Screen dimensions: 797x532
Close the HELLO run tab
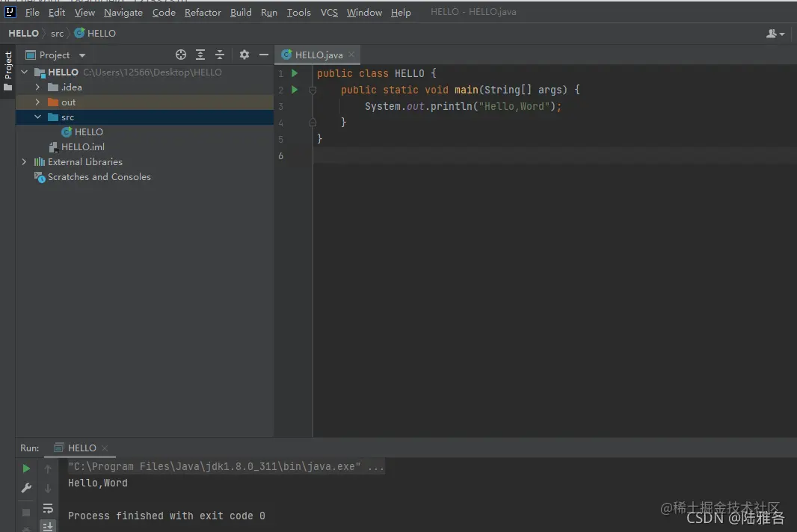click(105, 448)
